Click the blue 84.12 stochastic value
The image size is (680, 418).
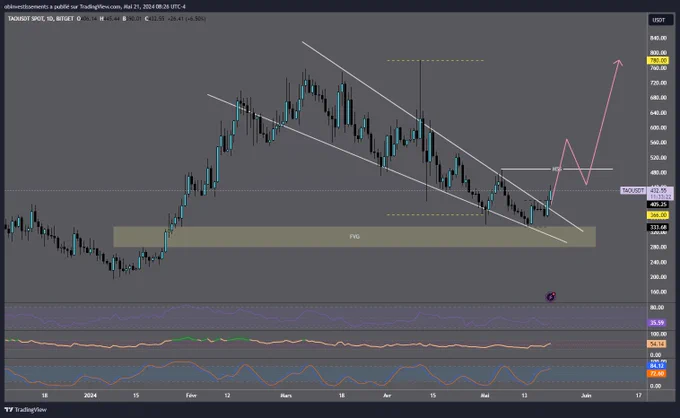pos(657,366)
